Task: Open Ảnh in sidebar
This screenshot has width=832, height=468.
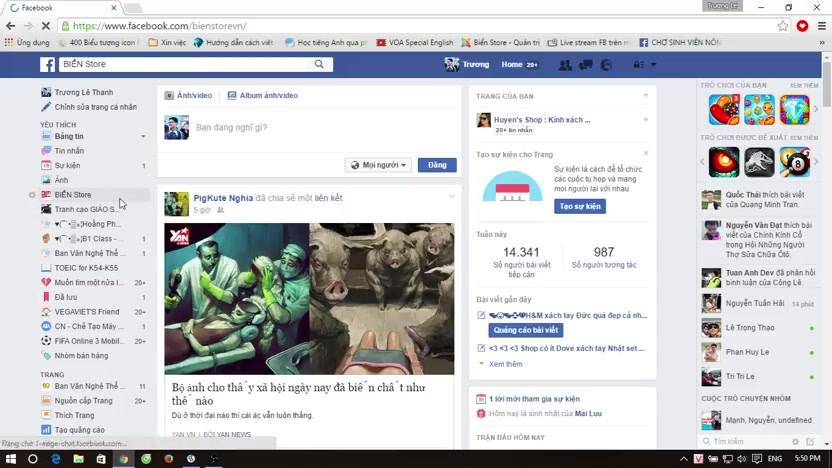Action: click(61, 180)
